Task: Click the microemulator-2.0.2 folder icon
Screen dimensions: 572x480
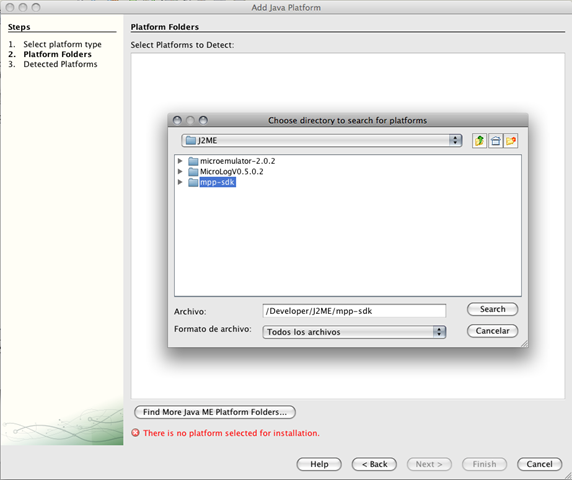Action: click(x=193, y=161)
